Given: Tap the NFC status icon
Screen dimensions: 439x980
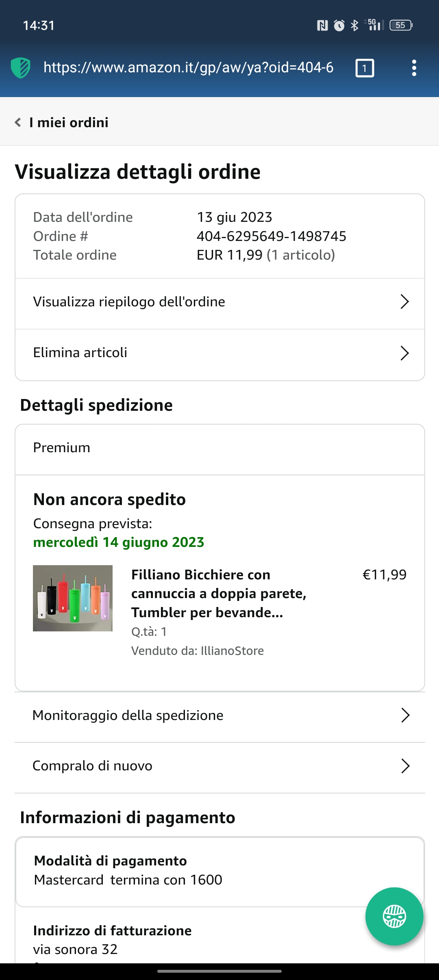Looking at the screenshot, I should click(x=322, y=26).
